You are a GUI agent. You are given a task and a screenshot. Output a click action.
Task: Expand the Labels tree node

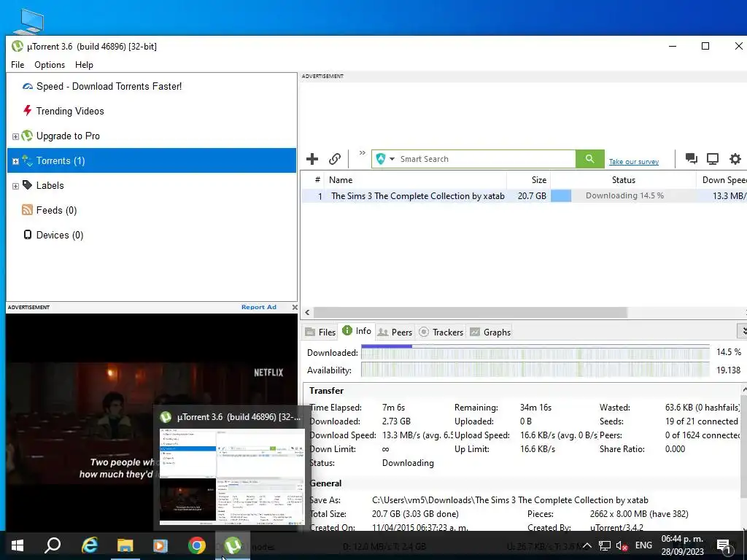point(15,186)
